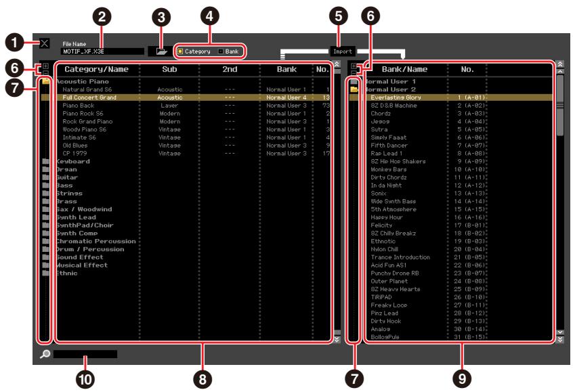The height and width of the screenshot is (392, 573).
Task: Open the SynthPad/Choir folder icon
Action: [x=45, y=225]
